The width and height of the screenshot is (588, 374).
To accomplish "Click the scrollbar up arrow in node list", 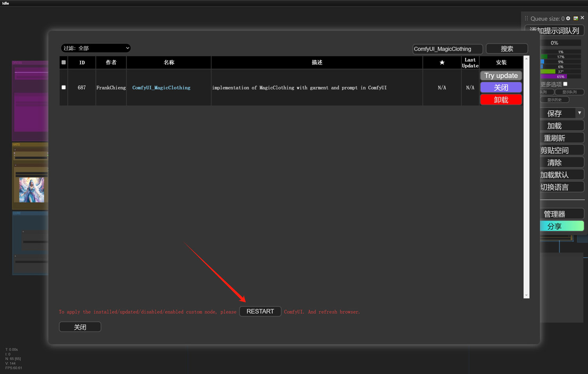I will [x=526, y=58].
